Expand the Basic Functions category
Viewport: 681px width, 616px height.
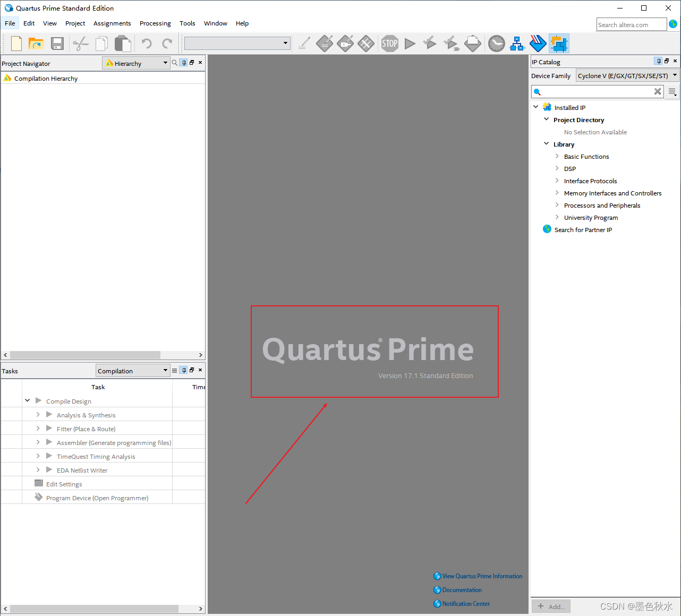557,156
